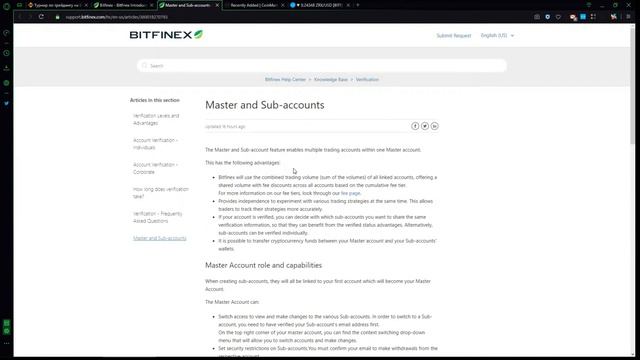
Task: Open Bitfinex Help Center breadcrumb
Action: point(285,80)
